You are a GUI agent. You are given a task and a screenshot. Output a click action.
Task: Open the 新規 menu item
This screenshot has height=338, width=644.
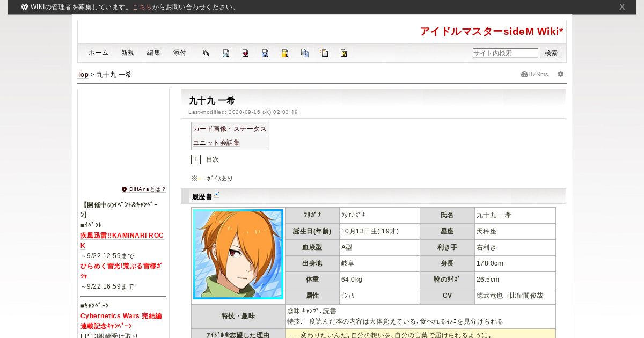(x=128, y=53)
